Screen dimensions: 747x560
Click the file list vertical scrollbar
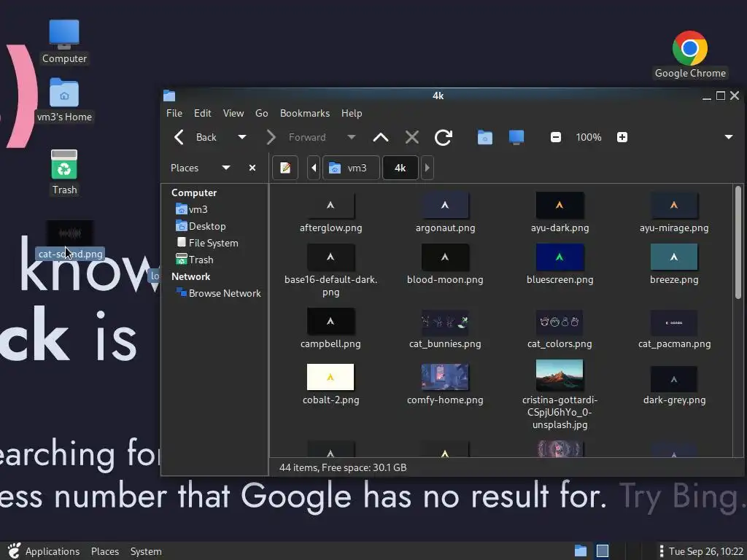tap(738, 242)
